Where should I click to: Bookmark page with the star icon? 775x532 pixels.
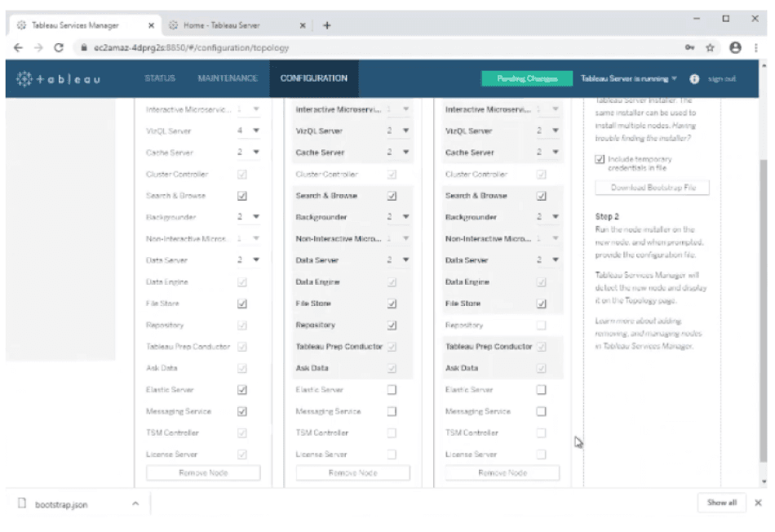[712, 48]
